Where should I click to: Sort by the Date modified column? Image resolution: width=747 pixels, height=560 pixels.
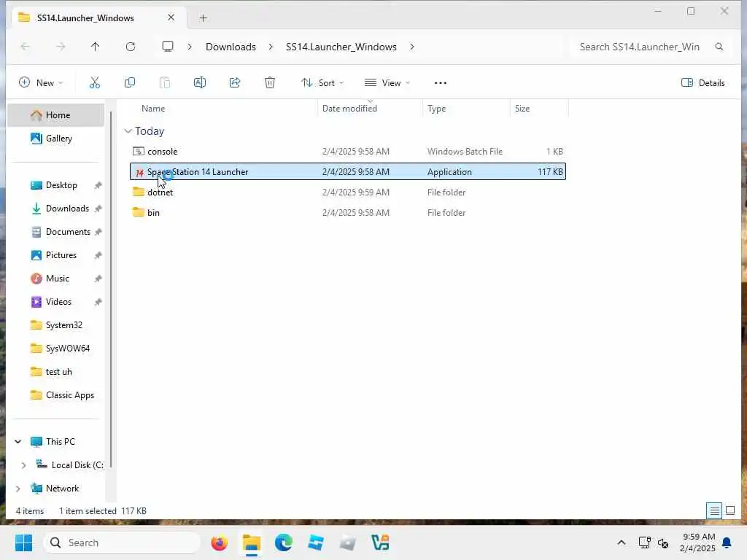349,109
